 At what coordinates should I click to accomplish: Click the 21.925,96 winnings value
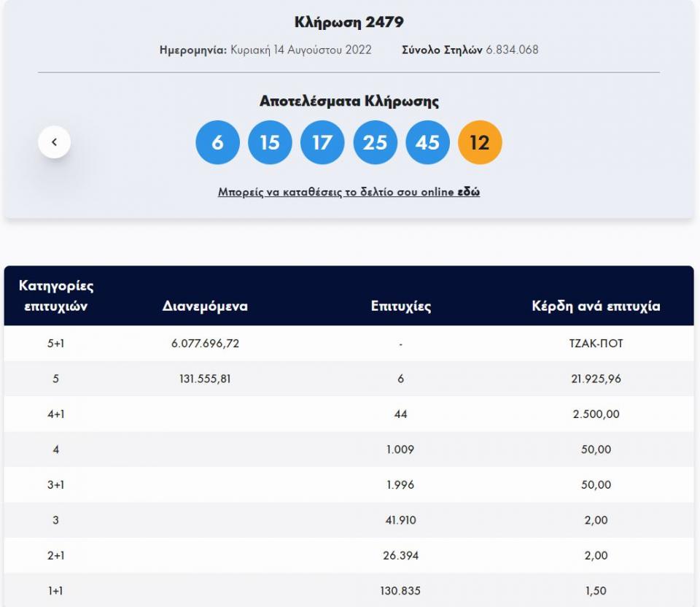pos(596,379)
